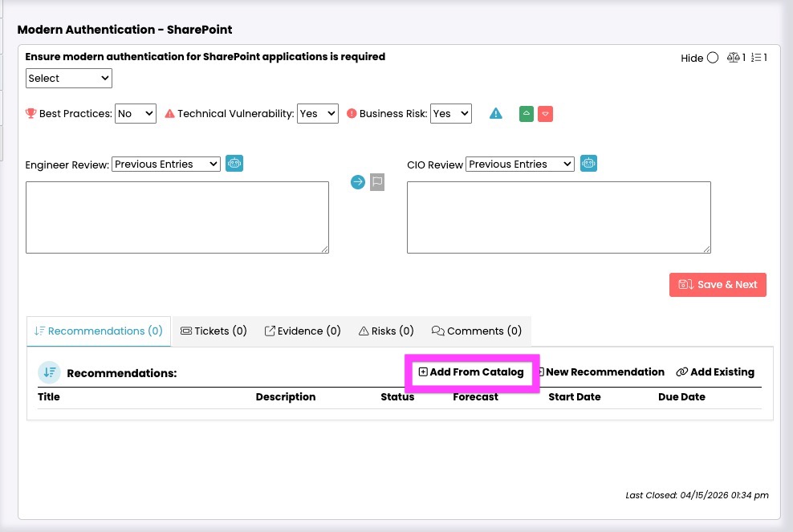Click inside the Engineer Review text area
The image size is (793, 532).
pyautogui.click(x=177, y=217)
